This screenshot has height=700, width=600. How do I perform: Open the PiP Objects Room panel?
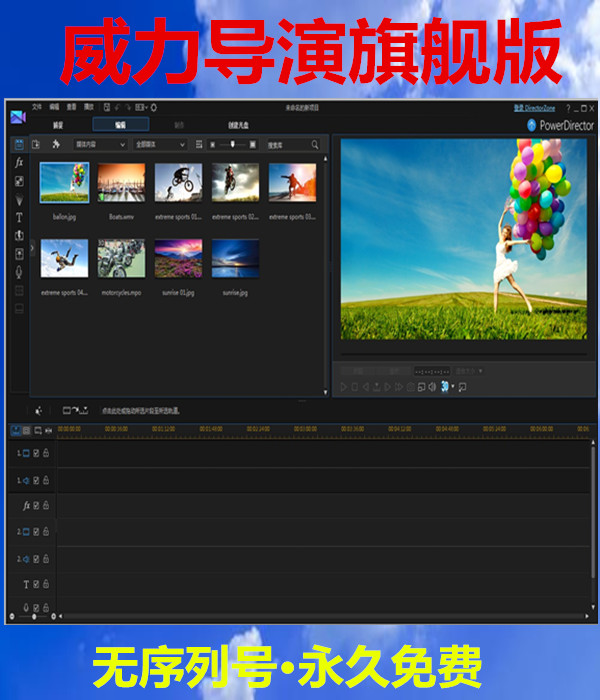19,181
